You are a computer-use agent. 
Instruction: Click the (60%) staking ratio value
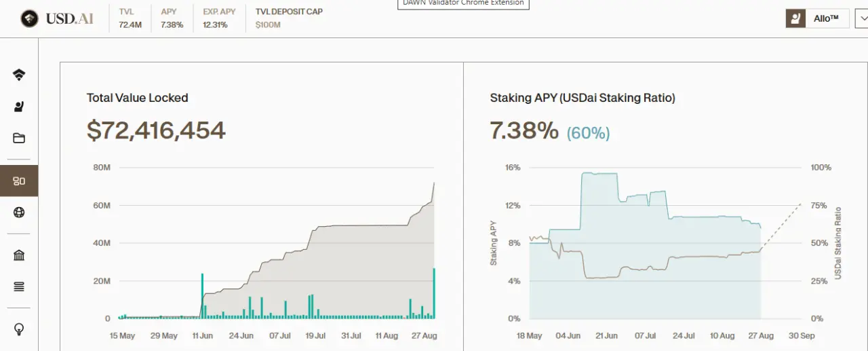click(589, 132)
